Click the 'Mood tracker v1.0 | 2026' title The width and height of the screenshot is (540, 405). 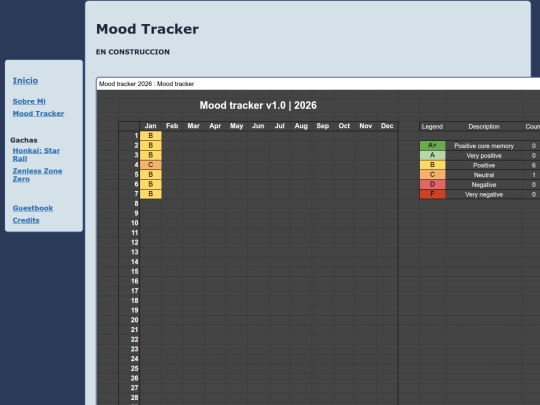click(x=258, y=105)
